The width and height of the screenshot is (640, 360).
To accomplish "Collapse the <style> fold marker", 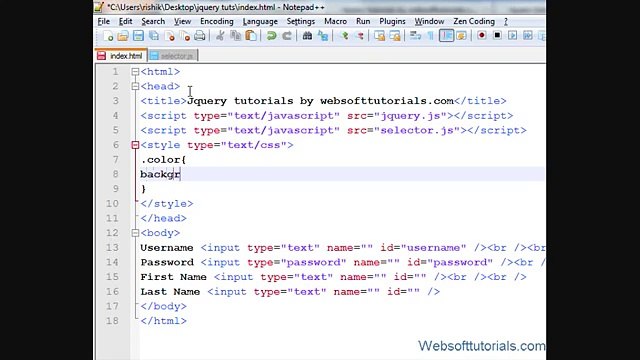I will click(135, 145).
